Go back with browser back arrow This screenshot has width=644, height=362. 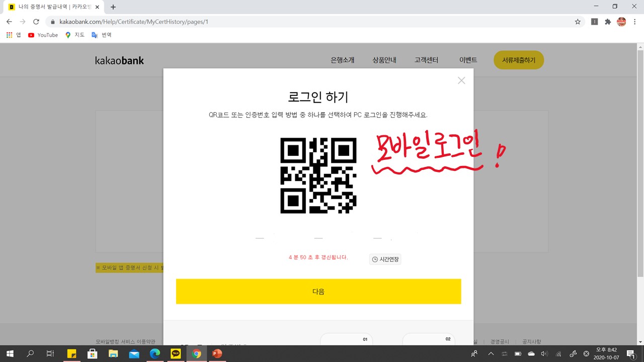click(9, 22)
